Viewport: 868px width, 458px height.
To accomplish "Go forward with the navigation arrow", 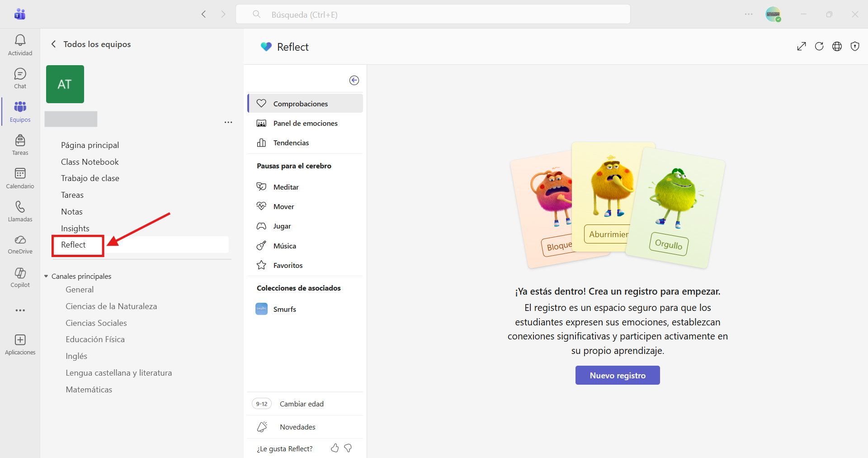I will pos(223,14).
